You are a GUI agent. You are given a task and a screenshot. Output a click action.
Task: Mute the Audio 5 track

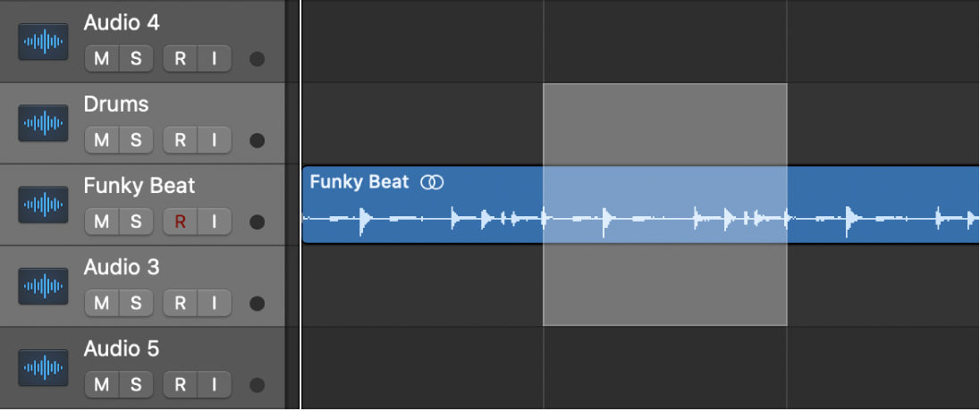click(x=102, y=384)
